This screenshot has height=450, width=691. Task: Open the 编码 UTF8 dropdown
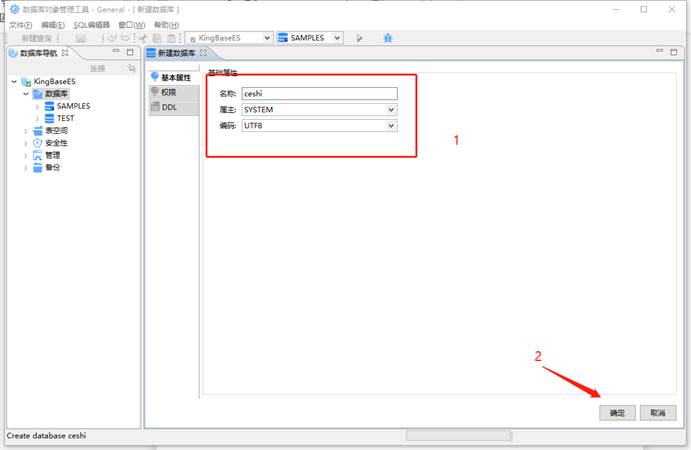(x=319, y=126)
